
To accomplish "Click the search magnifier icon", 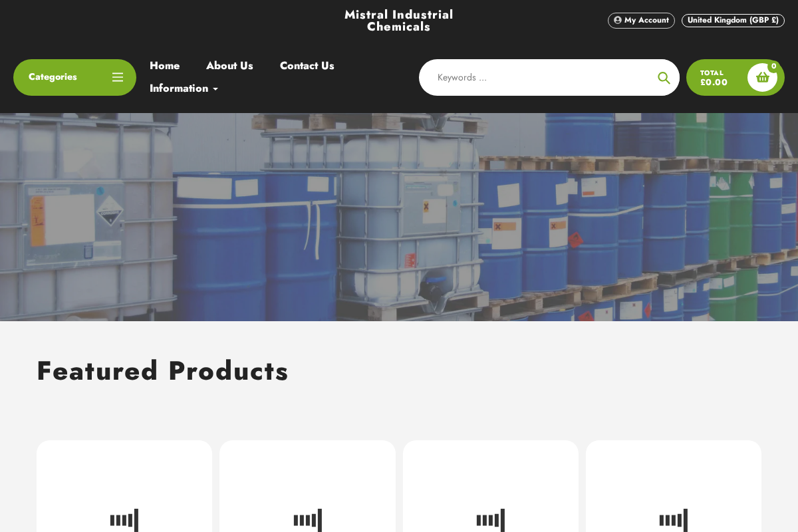I will (663, 77).
